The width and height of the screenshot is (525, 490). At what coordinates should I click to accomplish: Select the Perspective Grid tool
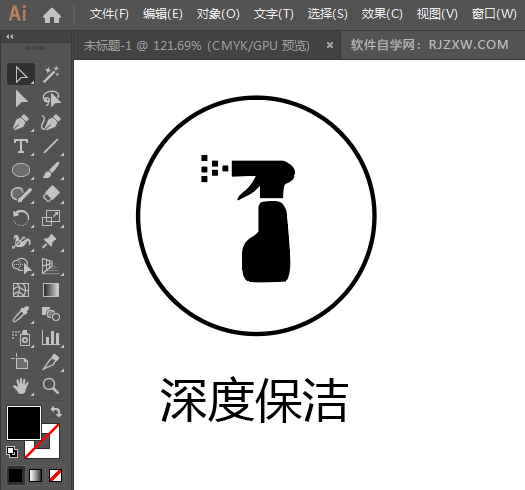coord(51,266)
